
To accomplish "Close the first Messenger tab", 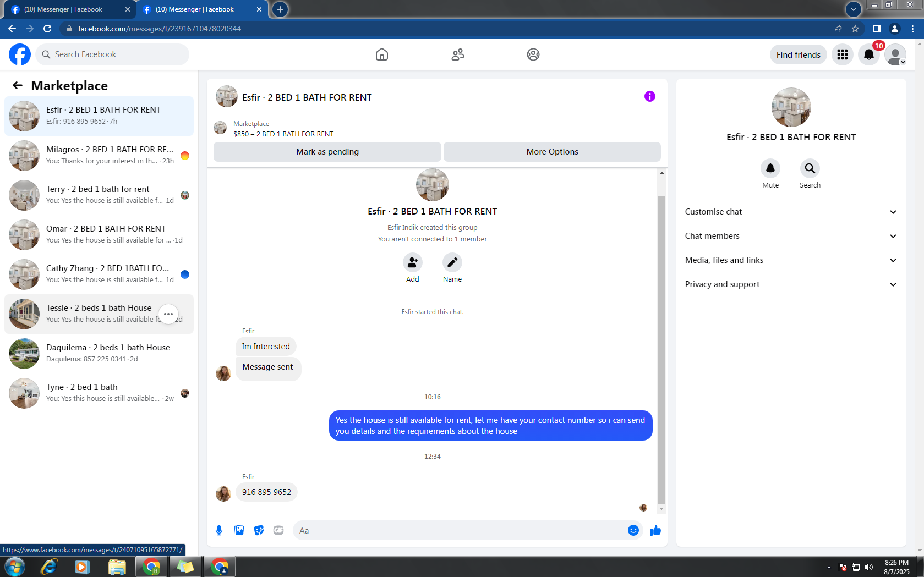I will [128, 9].
